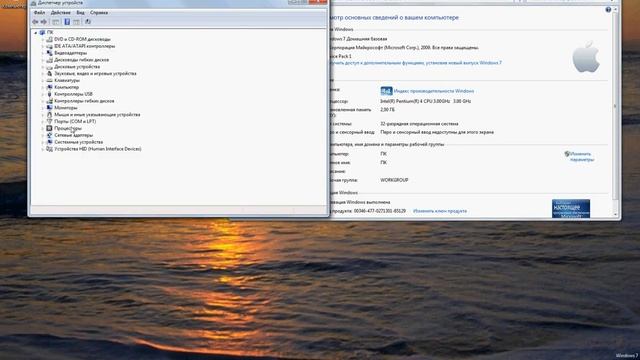Image resolution: width=640 pixels, height=360 pixels.
Task: Click the Дисководы гибких дисков icon
Action: [x=49, y=60]
